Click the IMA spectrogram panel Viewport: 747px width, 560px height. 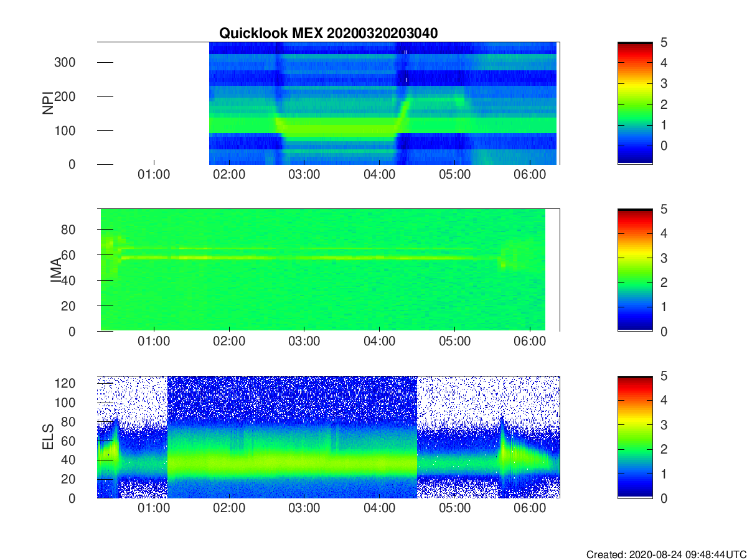click(329, 270)
